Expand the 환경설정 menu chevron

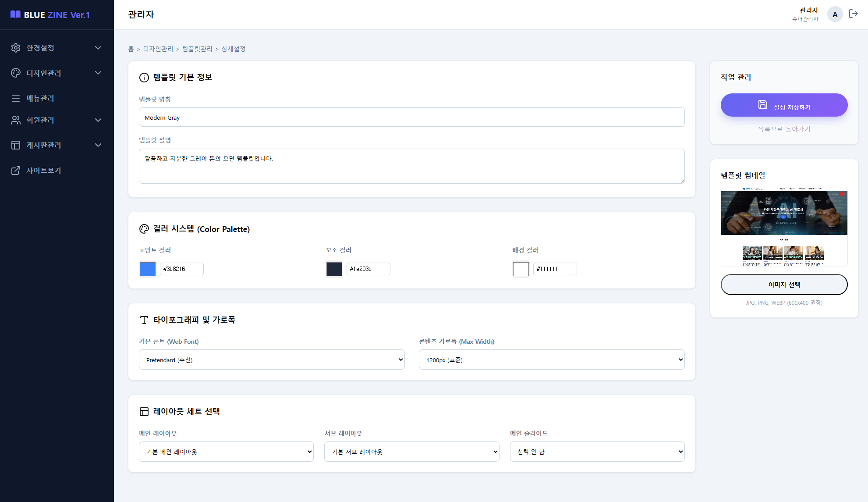pyautogui.click(x=98, y=48)
